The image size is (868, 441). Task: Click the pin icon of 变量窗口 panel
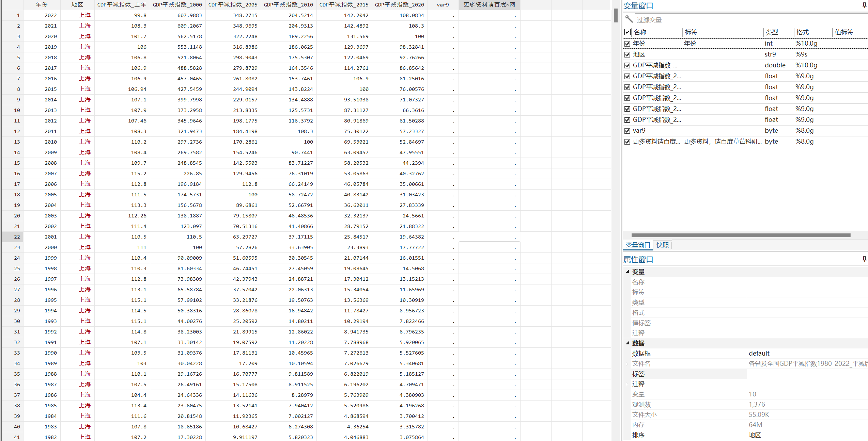864,5
